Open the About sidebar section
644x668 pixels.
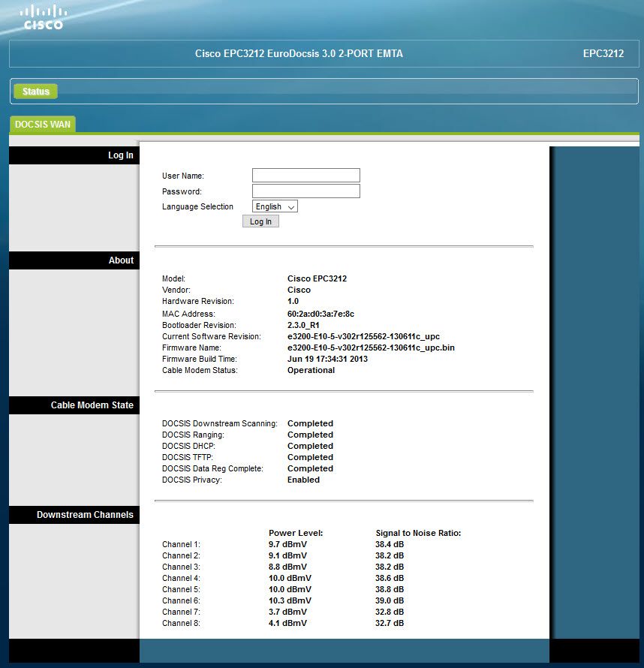[121, 260]
